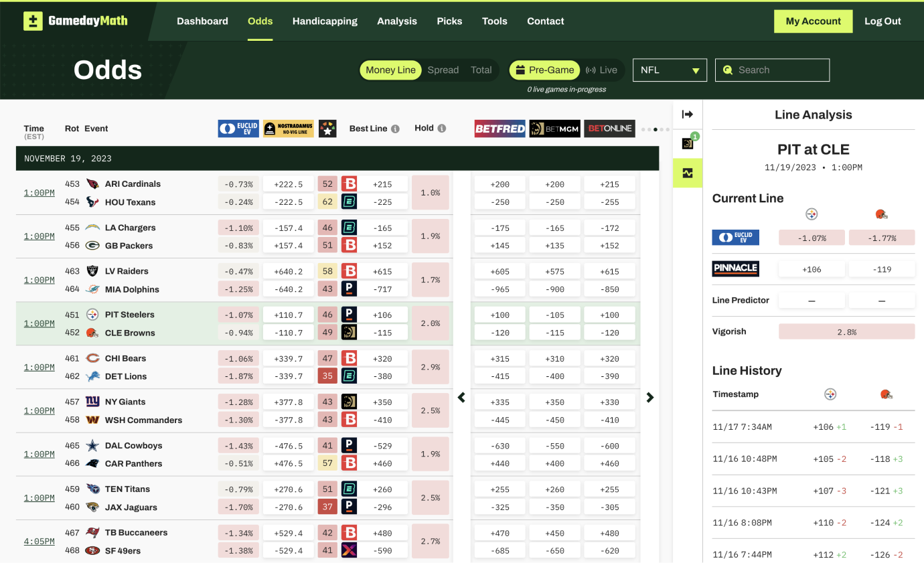
Task: Click the GamedayMath home logo
Action: (x=75, y=21)
